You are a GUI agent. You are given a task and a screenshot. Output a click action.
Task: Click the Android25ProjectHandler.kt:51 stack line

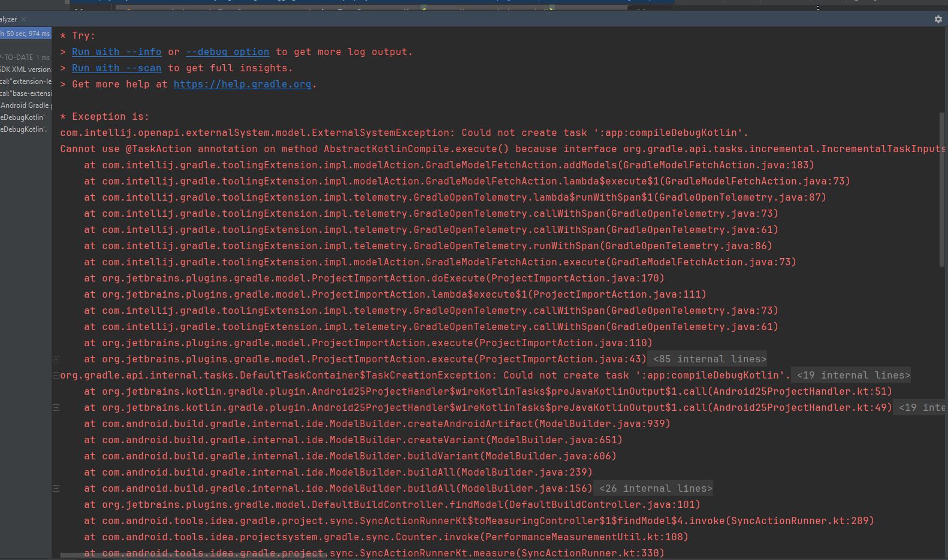pyautogui.click(x=488, y=392)
